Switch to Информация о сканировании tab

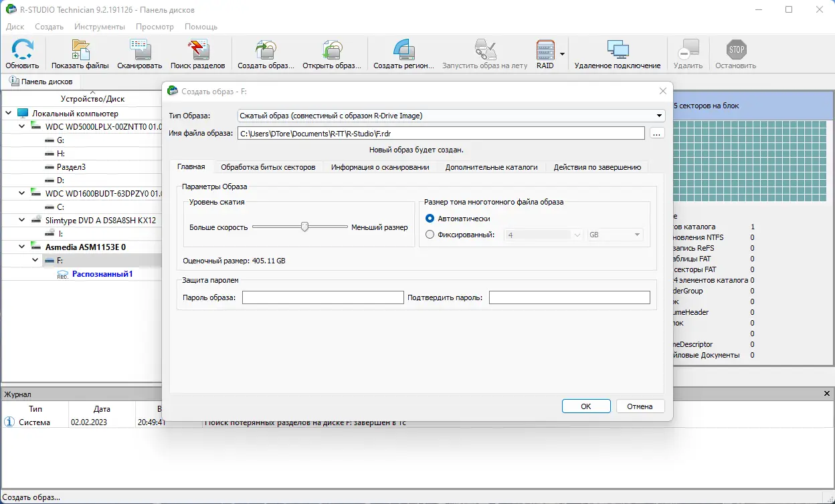click(x=380, y=167)
